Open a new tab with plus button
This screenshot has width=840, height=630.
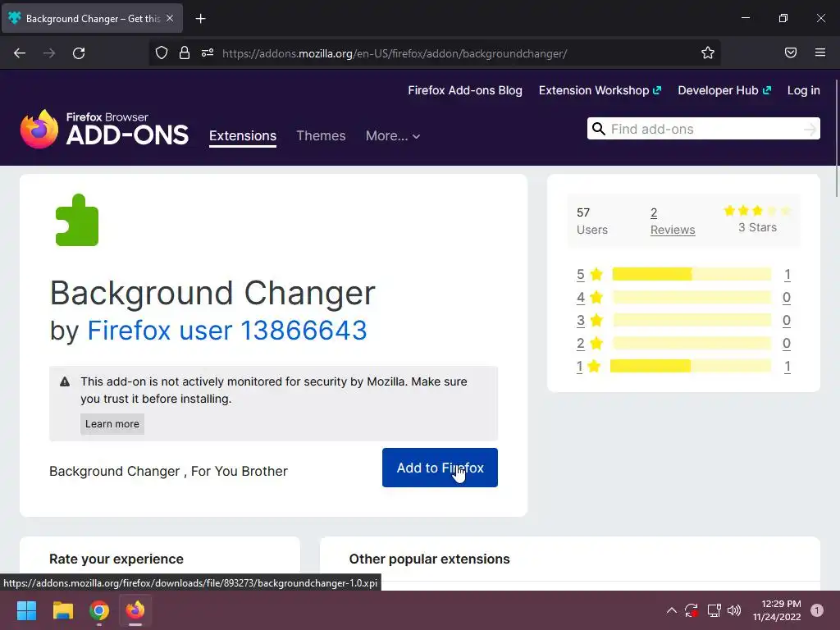point(200,19)
